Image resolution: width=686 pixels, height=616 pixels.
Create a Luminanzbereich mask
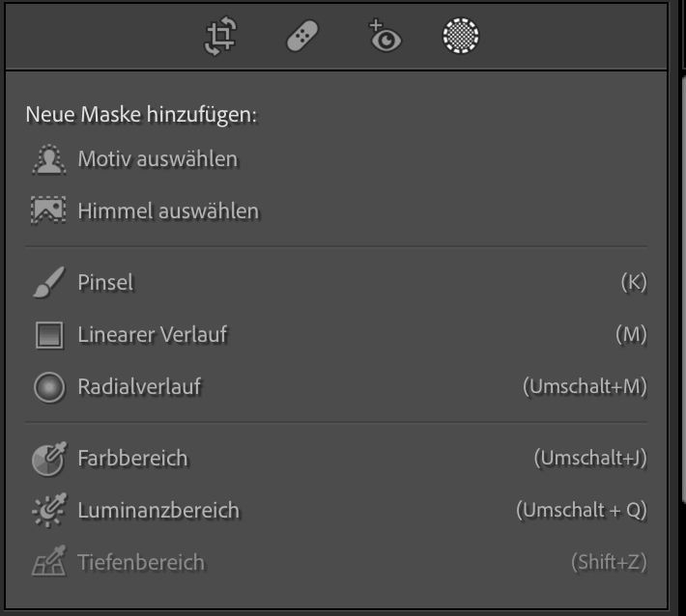[336, 510]
